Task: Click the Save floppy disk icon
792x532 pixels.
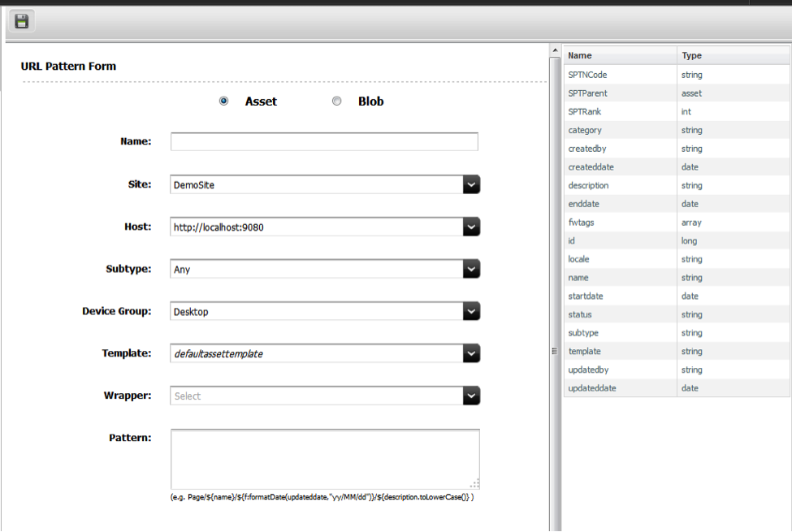Action: [x=22, y=21]
